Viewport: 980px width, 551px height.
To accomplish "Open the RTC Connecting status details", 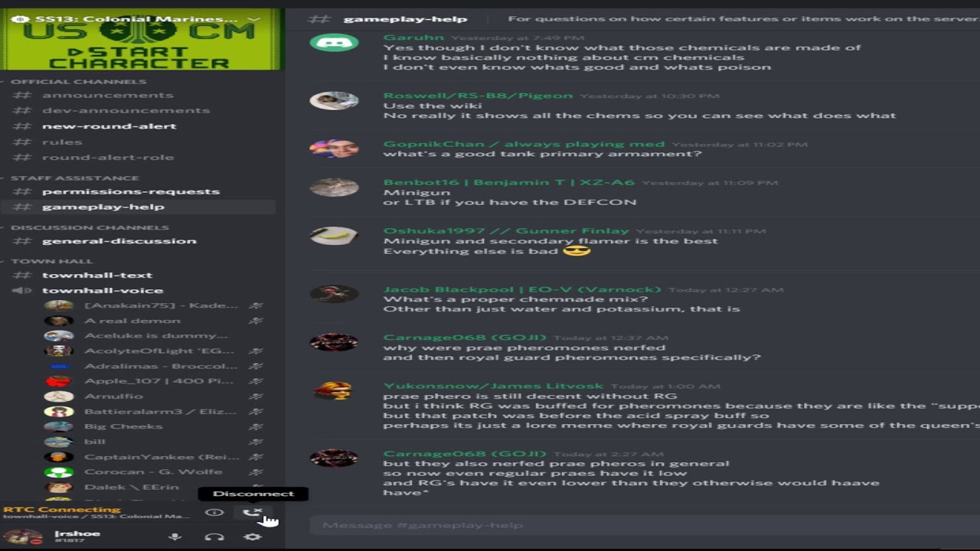I will (61, 509).
